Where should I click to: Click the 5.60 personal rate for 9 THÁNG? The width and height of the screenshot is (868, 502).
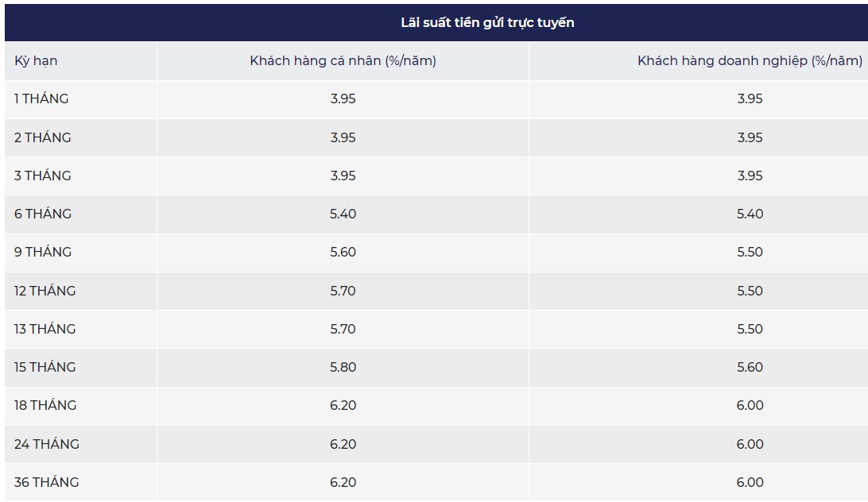343,252
